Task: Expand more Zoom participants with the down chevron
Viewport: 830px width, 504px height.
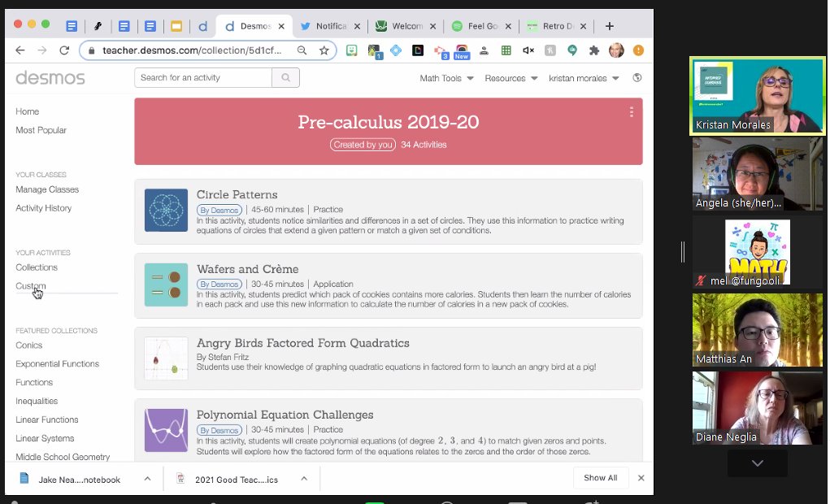Action: pyautogui.click(x=758, y=463)
